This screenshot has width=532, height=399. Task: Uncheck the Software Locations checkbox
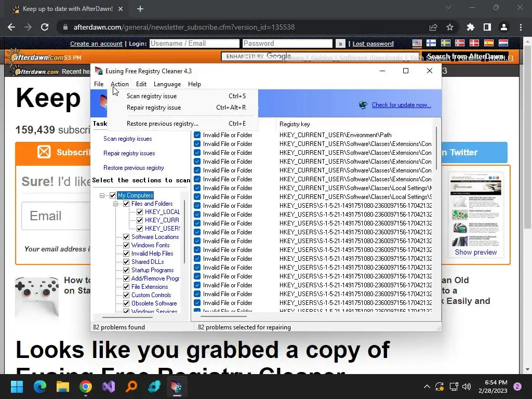[x=126, y=237]
